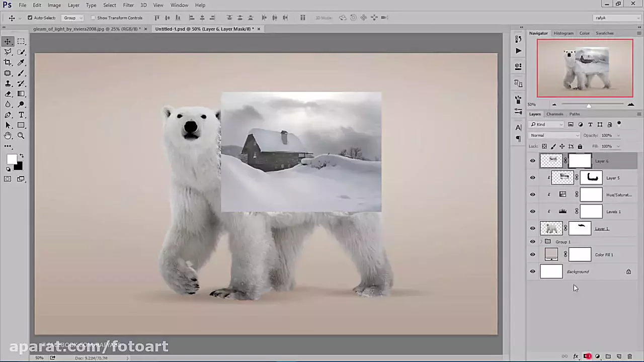Enable Quick Mask mode

coord(8,179)
